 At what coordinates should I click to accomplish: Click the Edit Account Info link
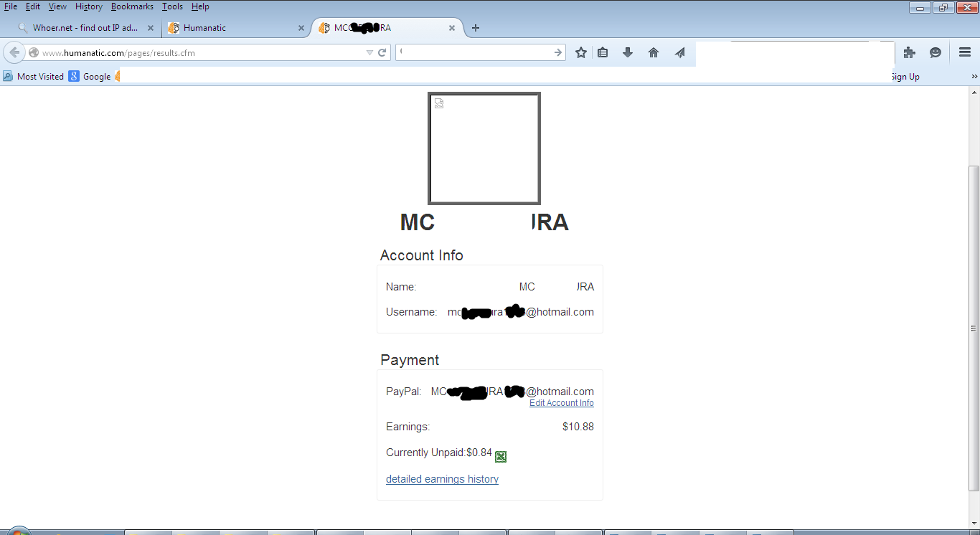tap(562, 403)
